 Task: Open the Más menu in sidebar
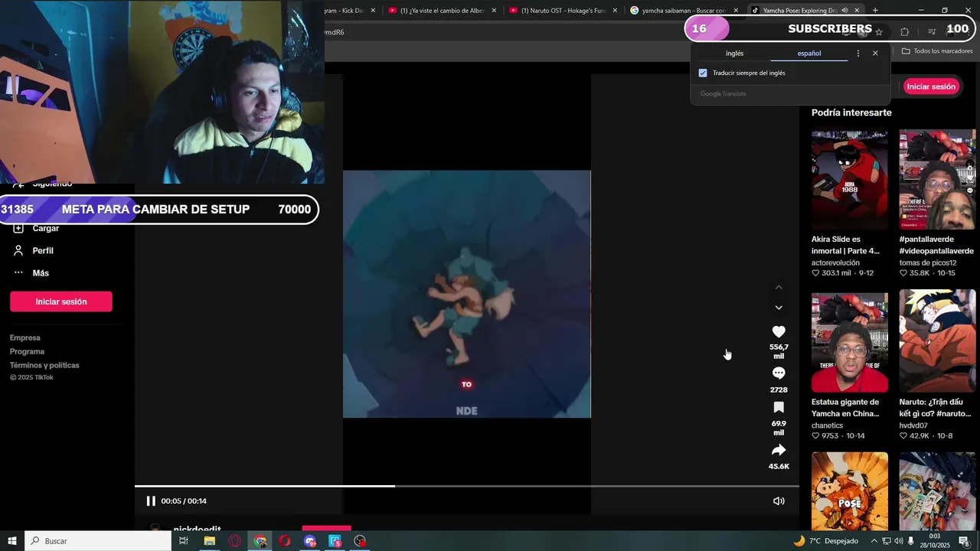coord(31,273)
